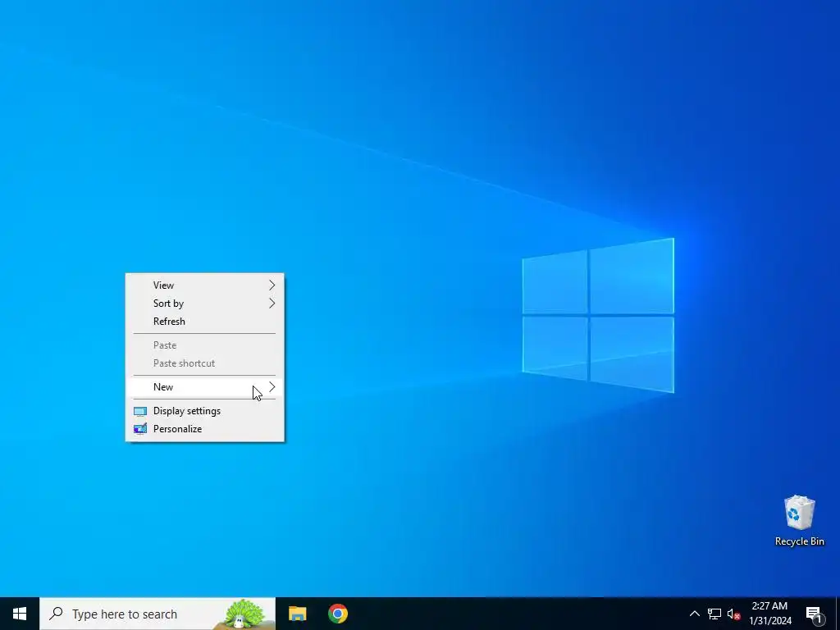The image size is (840, 630).
Task: Open File Explorer from the taskbar
Action: click(x=297, y=614)
